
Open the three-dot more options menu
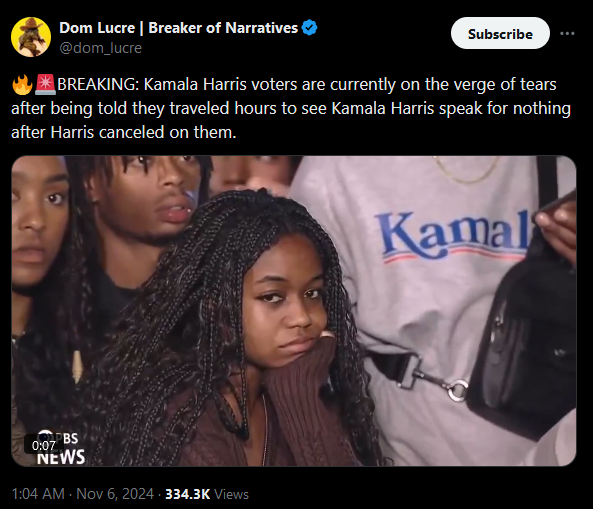567,34
